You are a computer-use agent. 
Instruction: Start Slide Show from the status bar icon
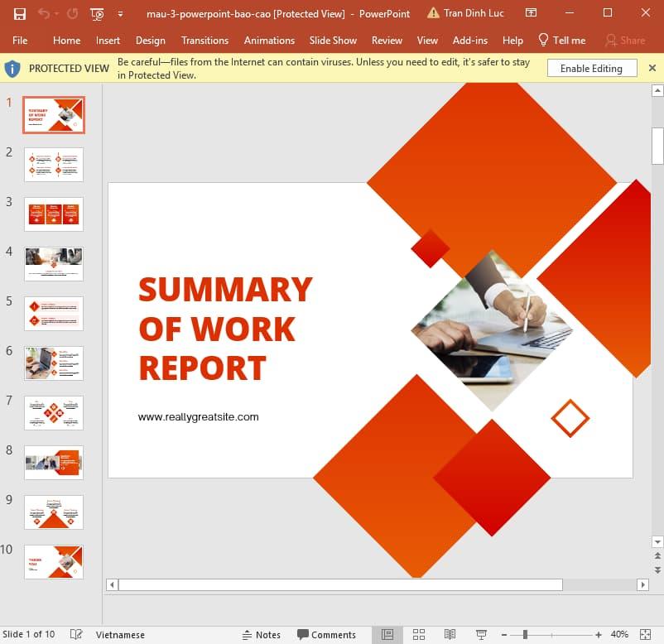point(480,634)
